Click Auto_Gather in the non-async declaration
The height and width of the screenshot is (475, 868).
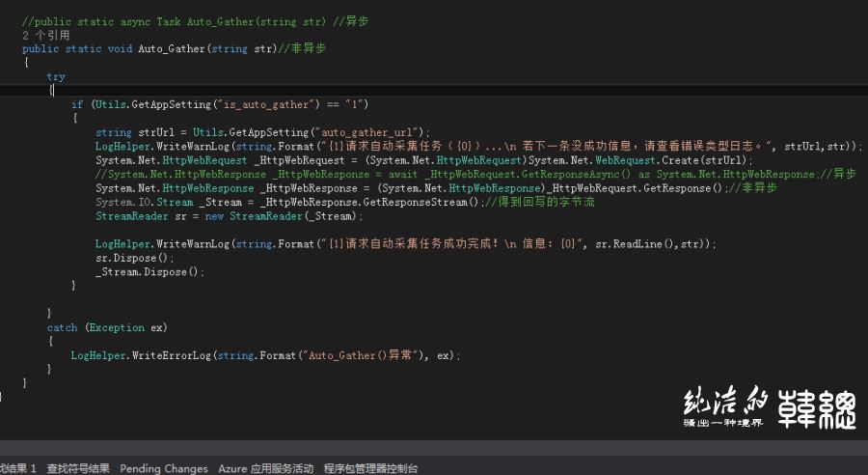coord(171,49)
